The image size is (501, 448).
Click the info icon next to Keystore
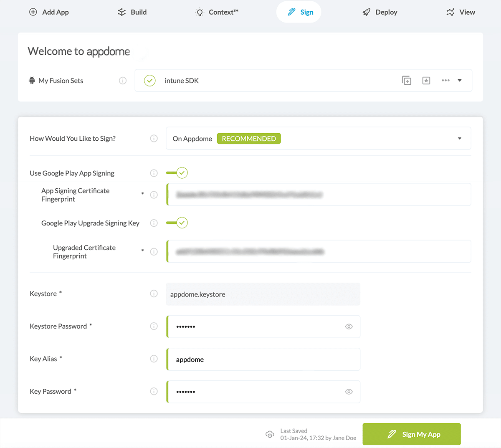[154, 294]
